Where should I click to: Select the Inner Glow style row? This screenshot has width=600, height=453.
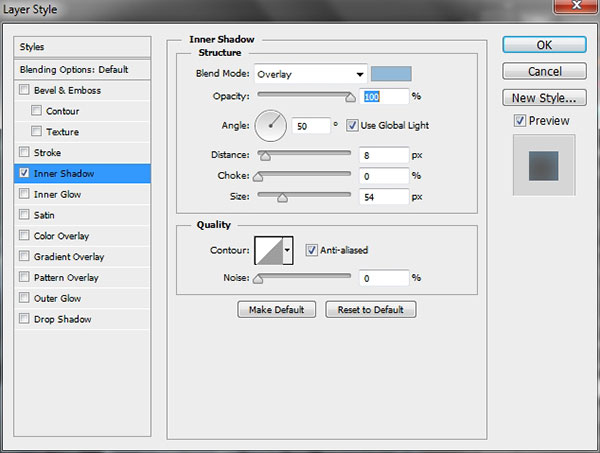82,194
